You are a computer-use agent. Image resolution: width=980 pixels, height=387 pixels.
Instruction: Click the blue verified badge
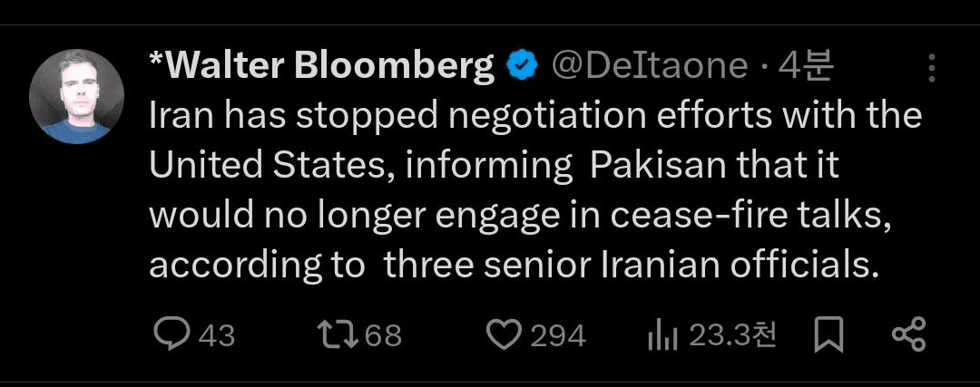coord(523,65)
